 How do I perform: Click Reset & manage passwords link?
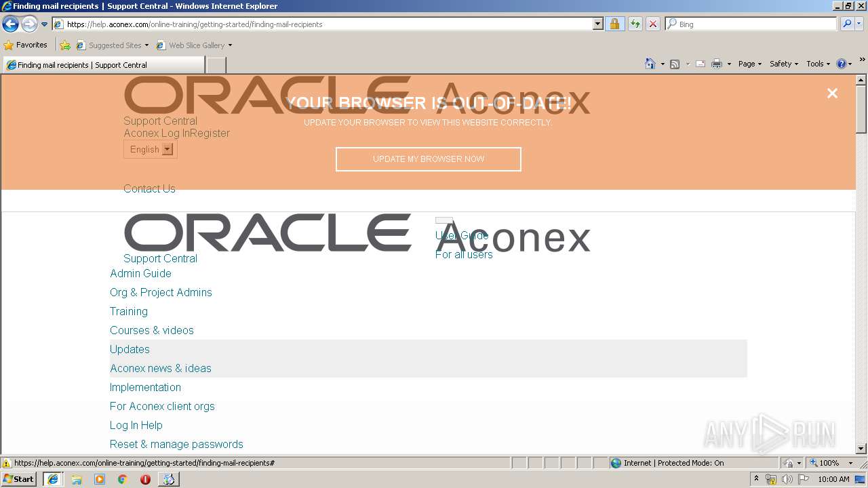176,445
